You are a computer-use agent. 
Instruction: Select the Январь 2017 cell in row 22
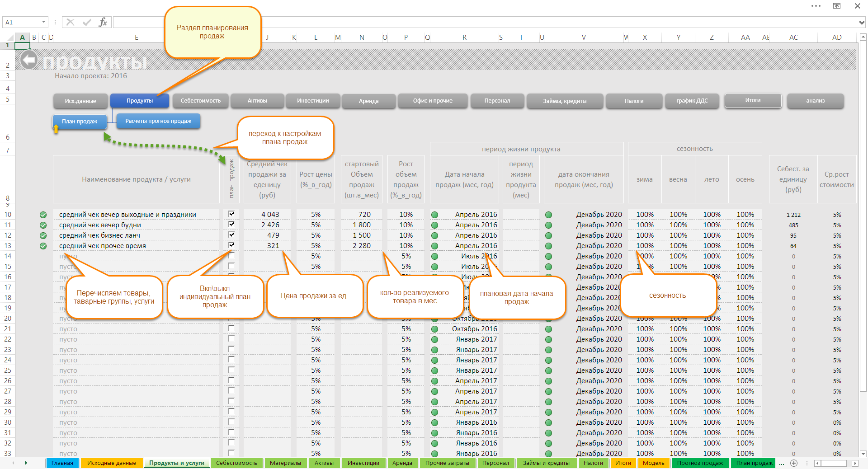(464, 339)
